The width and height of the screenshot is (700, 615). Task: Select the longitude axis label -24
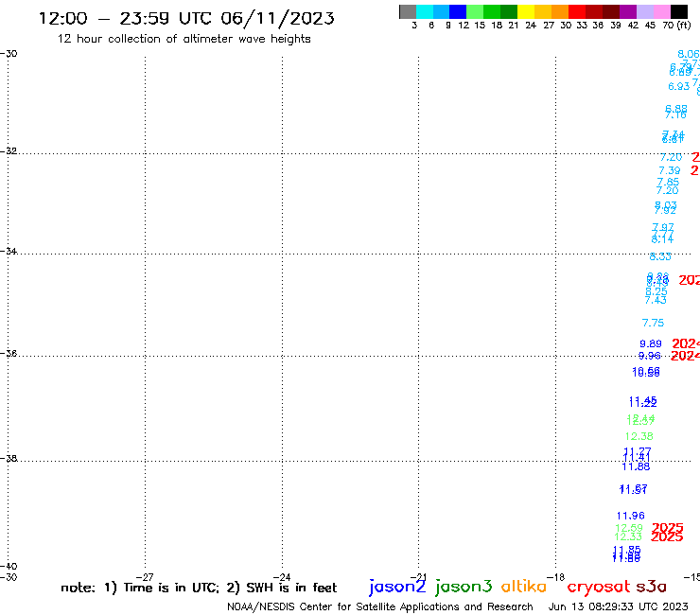click(x=282, y=577)
